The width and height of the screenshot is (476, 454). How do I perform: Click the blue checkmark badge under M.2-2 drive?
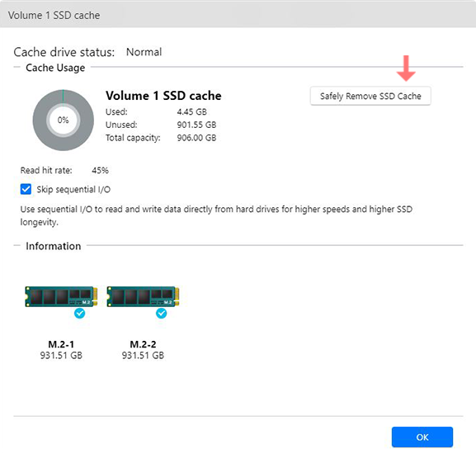point(161,313)
